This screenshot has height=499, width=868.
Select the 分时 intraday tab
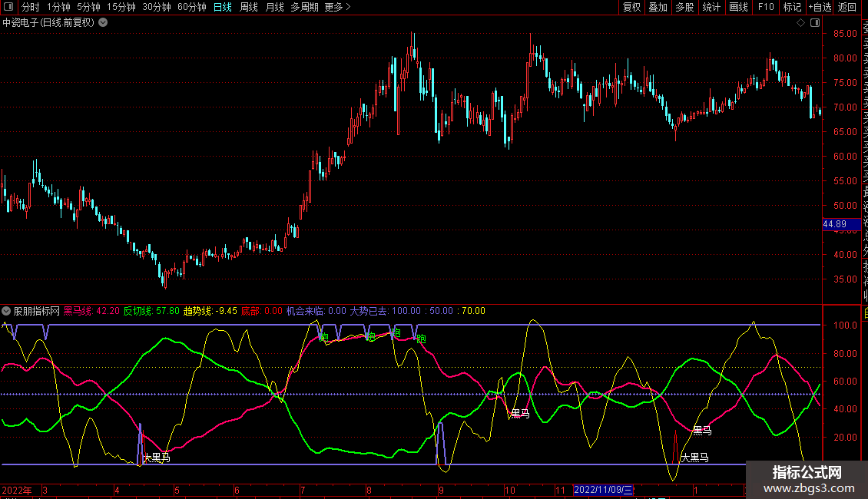[30, 7]
